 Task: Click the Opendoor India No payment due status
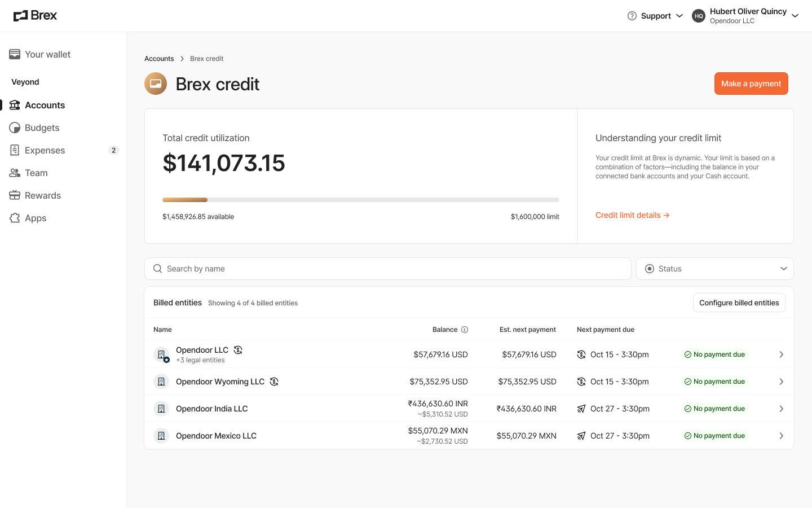click(714, 409)
